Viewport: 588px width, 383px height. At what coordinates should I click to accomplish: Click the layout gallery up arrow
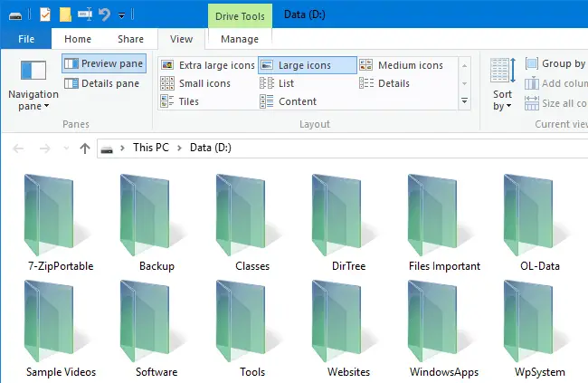pos(464,66)
